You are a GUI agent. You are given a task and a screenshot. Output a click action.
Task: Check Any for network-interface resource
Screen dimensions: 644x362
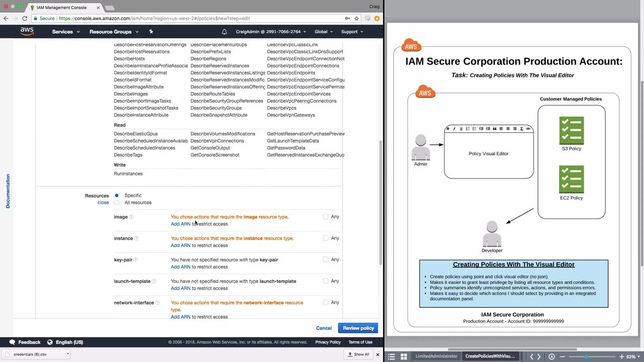[x=326, y=302]
